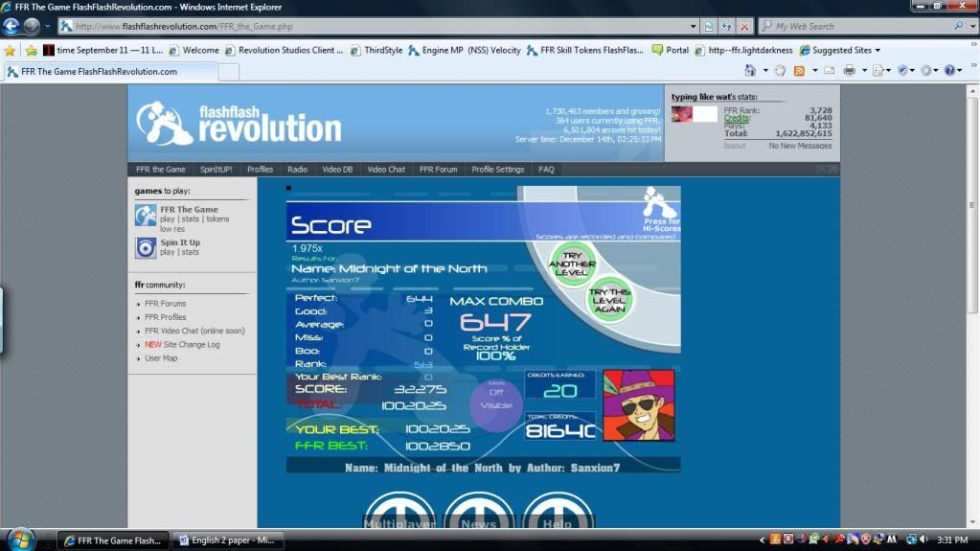Click the FFR The Game sidebar icon

pos(146,217)
